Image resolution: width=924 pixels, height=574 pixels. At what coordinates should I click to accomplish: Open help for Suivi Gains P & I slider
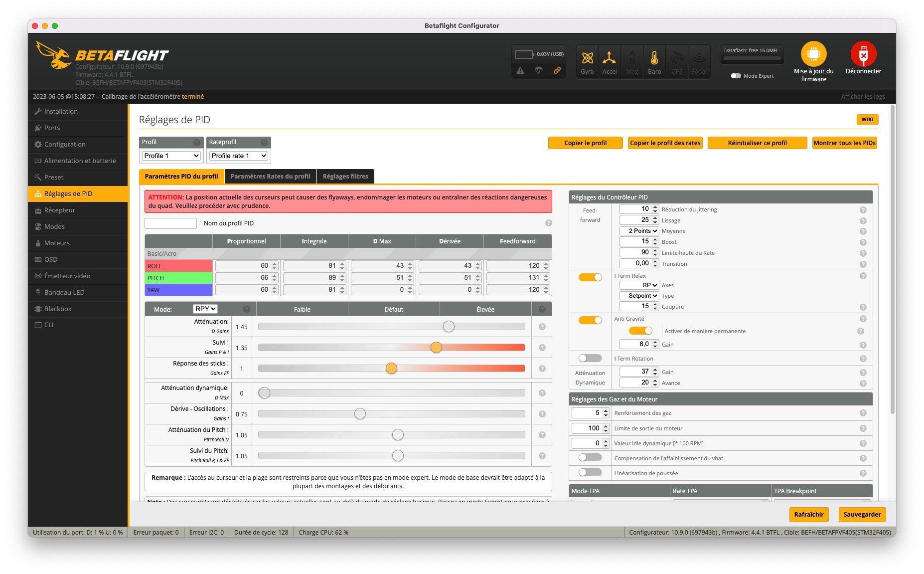(x=542, y=348)
